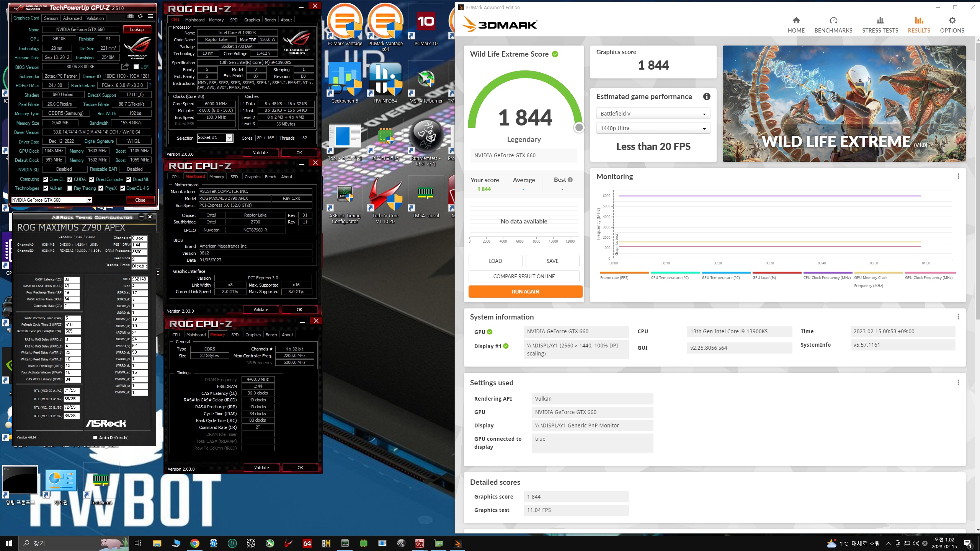
Task: Enable Auto Refresh in ASRock Timing Configurator
Action: (x=95, y=438)
